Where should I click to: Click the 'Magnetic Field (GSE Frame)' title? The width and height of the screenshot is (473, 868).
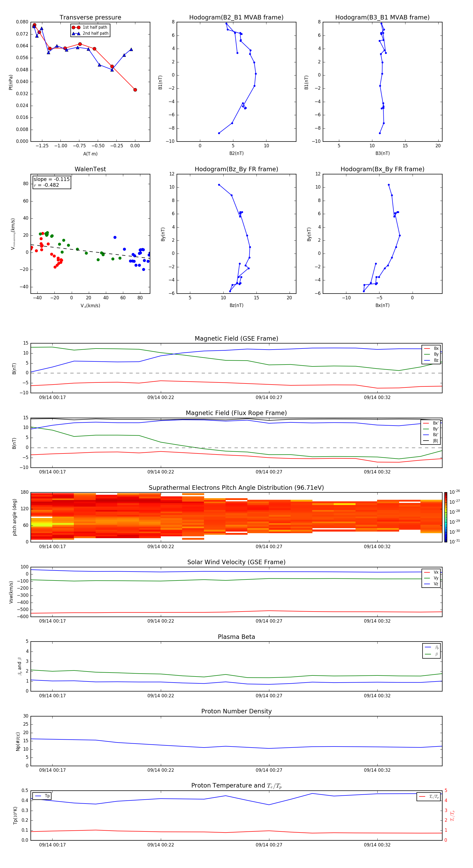pos(236,339)
